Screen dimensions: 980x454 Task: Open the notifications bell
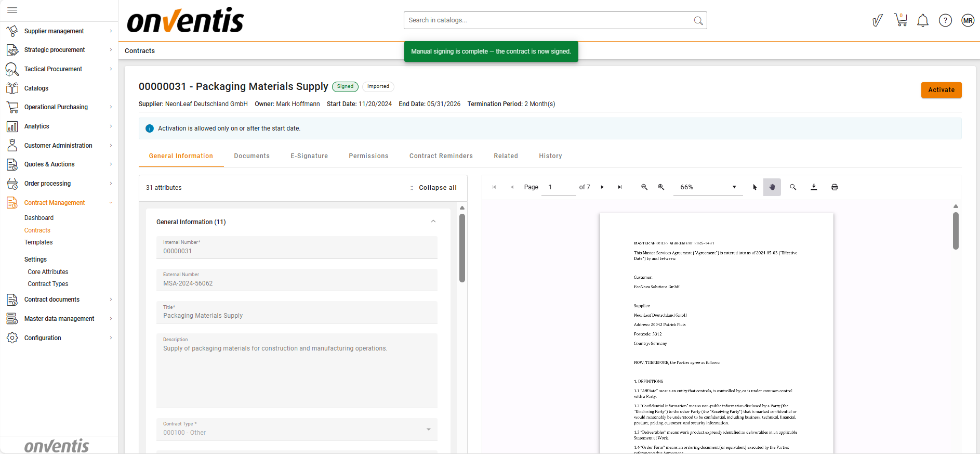coord(923,21)
